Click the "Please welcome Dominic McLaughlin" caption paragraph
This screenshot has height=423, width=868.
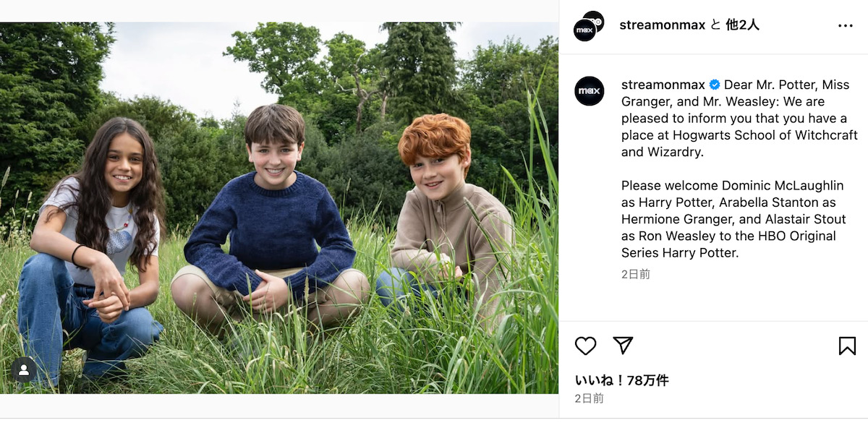pyautogui.click(x=731, y=219)
